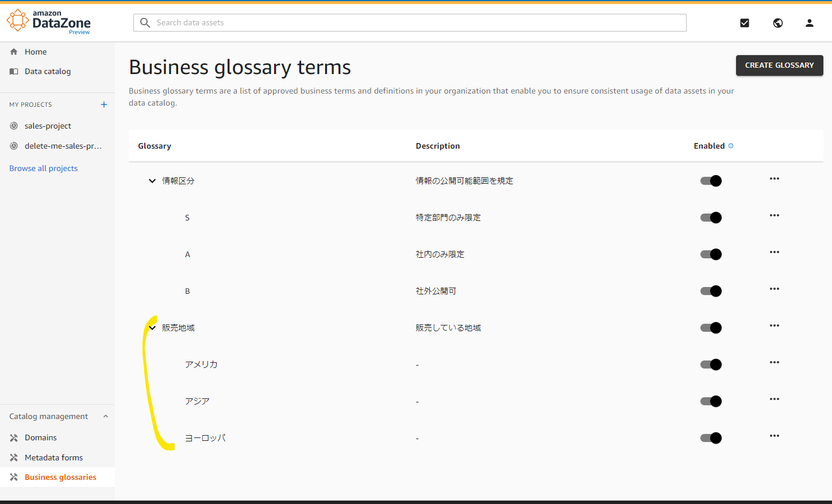Open the globe domain icon
The height and width of the screenshot is (504, 832).
(x=778, y=23)
